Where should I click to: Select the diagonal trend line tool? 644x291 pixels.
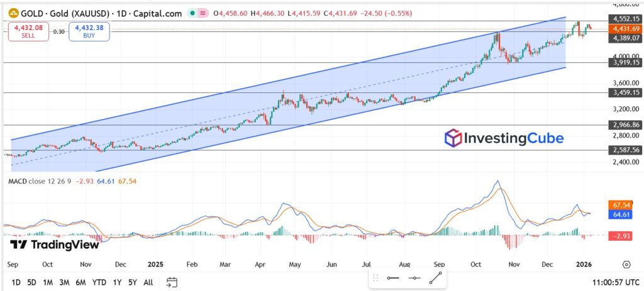[435, 278]
